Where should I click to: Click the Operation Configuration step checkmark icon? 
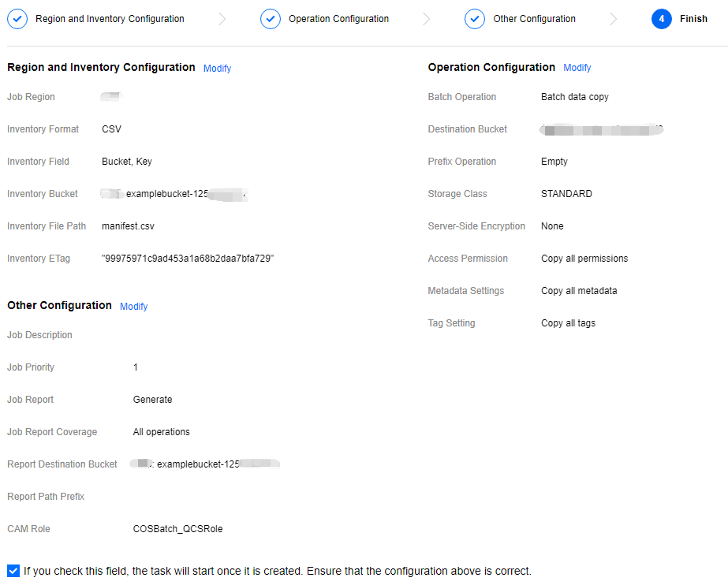271,19
